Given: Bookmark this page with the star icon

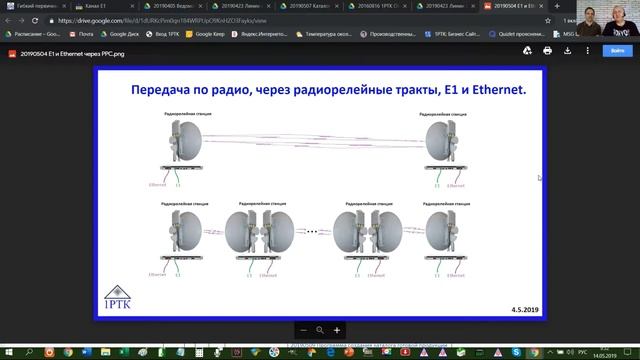Looking at the screenshot, I should pos(548,20).
